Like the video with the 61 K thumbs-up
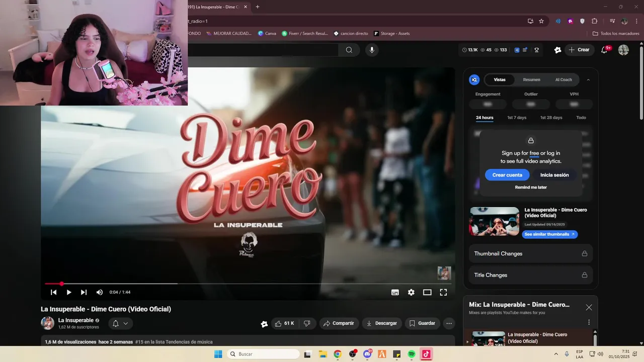 point(284,323)
